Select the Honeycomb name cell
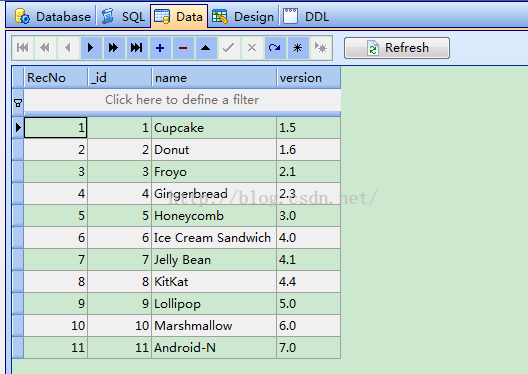Viewport: 528px width, 374px height. point(214,215)
